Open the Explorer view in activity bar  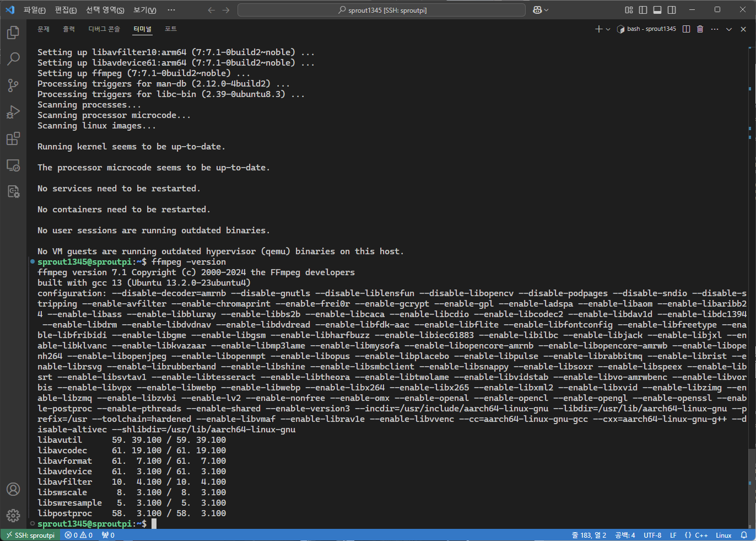coord(13,33)
